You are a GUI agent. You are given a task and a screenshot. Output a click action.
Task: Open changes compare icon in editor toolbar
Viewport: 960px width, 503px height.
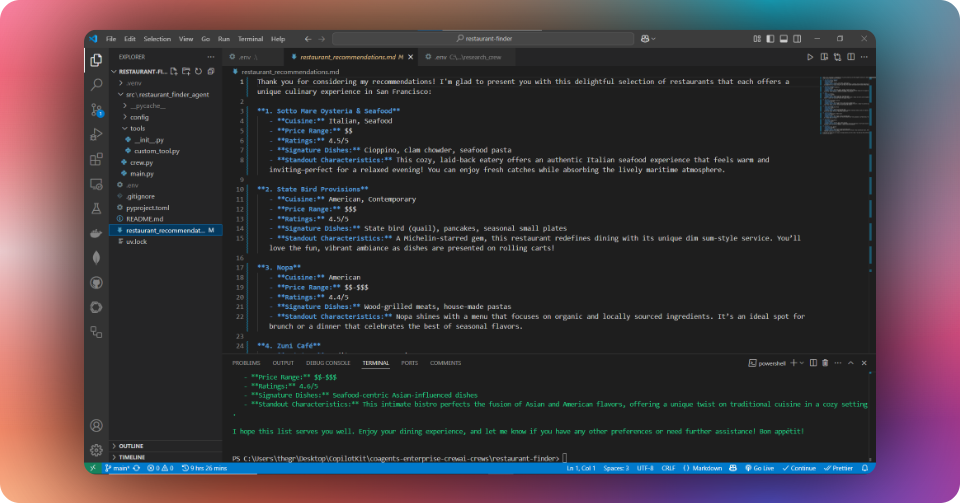(838, 57)
